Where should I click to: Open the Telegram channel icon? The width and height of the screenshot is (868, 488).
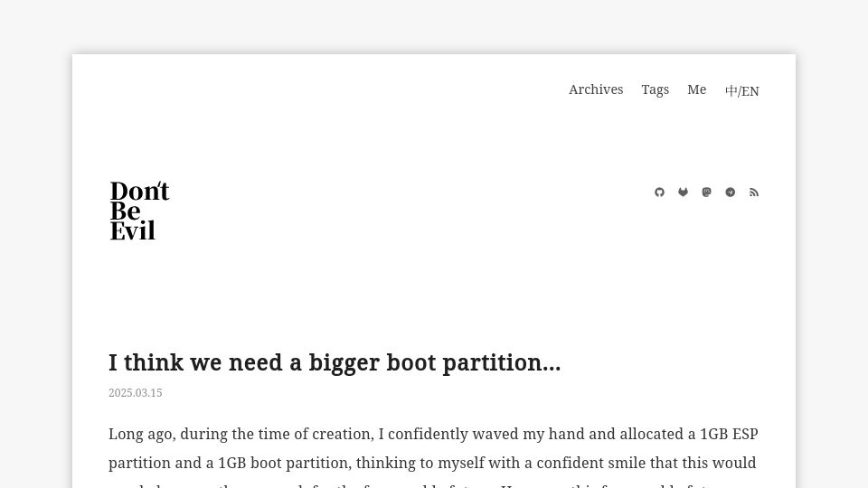731,192
